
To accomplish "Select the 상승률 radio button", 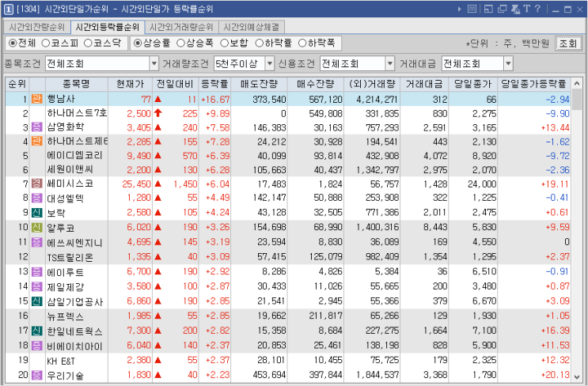I will 138,43.
